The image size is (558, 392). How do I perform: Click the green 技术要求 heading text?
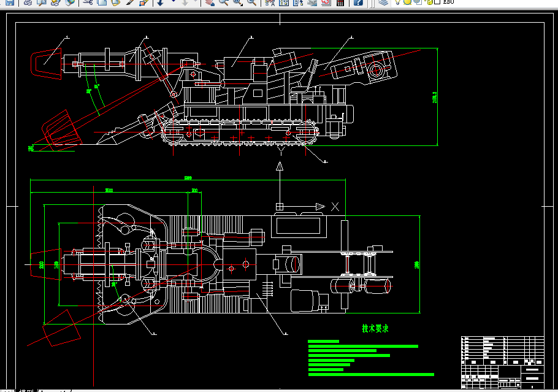click(x=375, y=328)
